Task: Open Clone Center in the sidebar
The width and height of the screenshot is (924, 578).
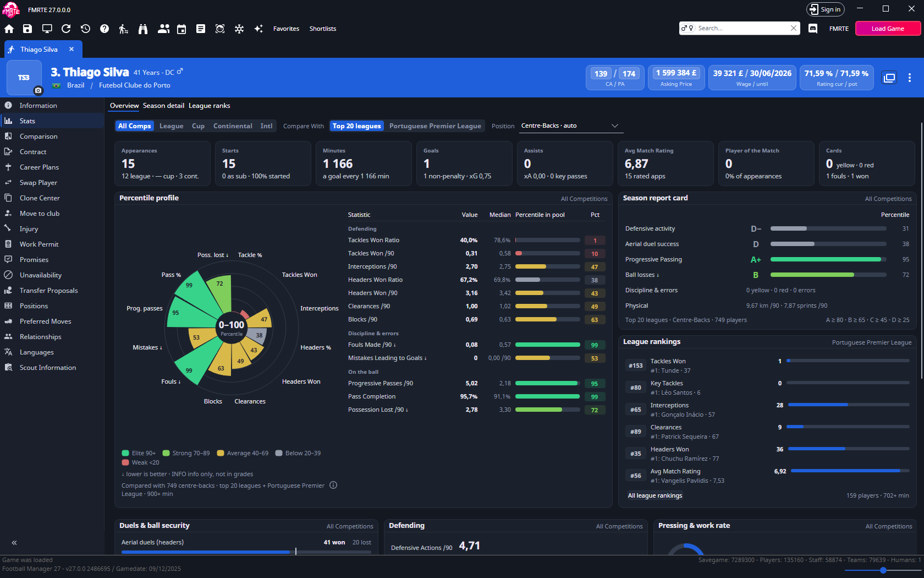Action: (x=52, y=198)
